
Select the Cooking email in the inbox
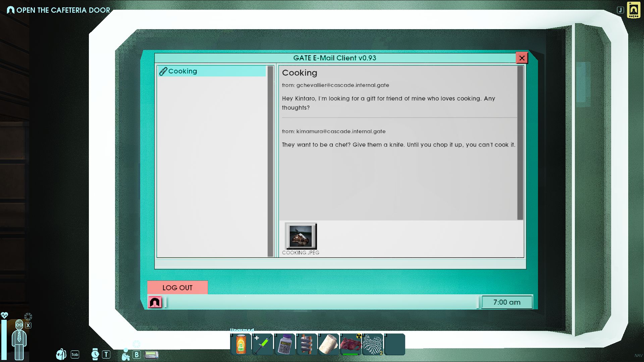click(x=212, y=71)
